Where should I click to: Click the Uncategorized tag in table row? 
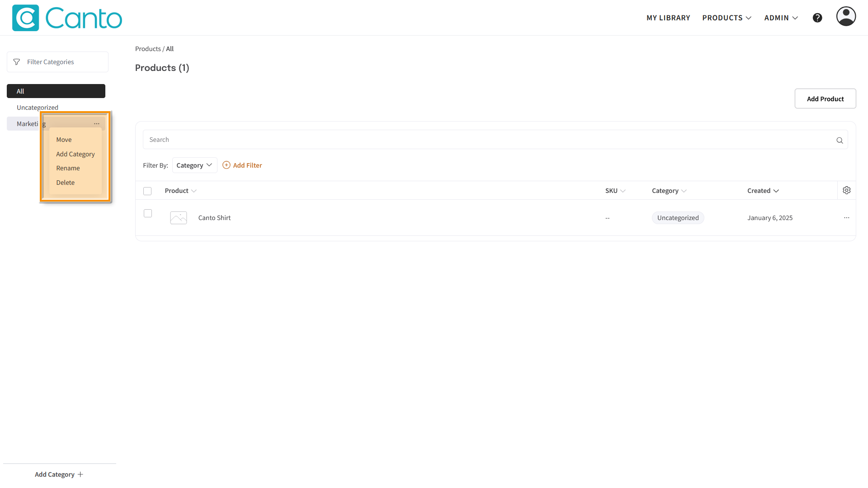coord(678,218)
